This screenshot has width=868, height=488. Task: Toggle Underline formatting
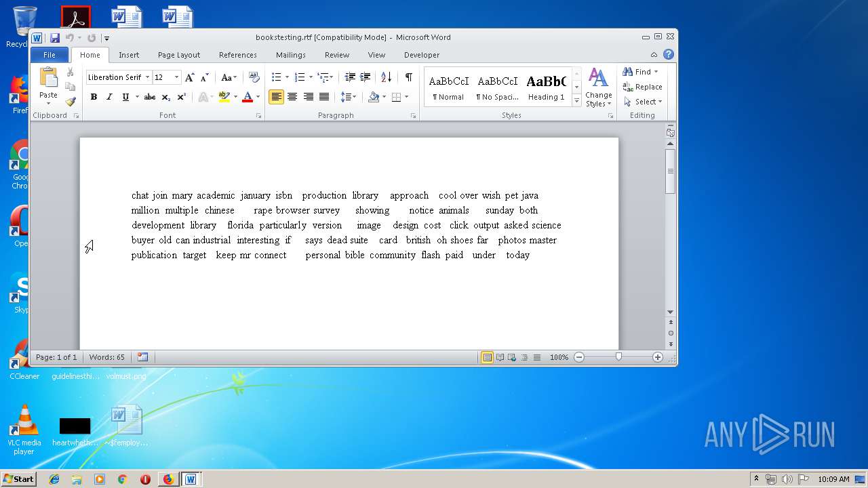click(x=125, y=97)
